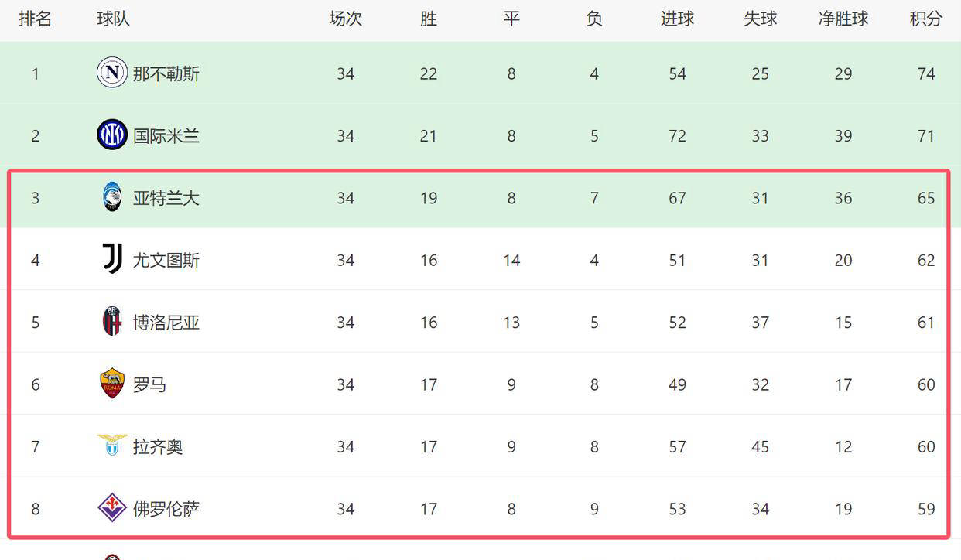The width and height of the screenshot is (961, 560).
Task: Click the Napoli team crest icon
Action: point(112,73)
